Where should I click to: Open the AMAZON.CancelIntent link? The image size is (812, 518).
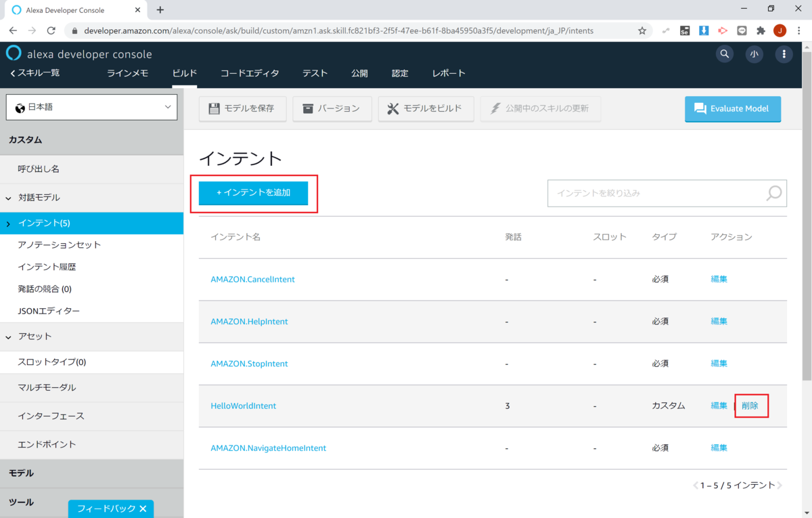[x=252, y=279]
